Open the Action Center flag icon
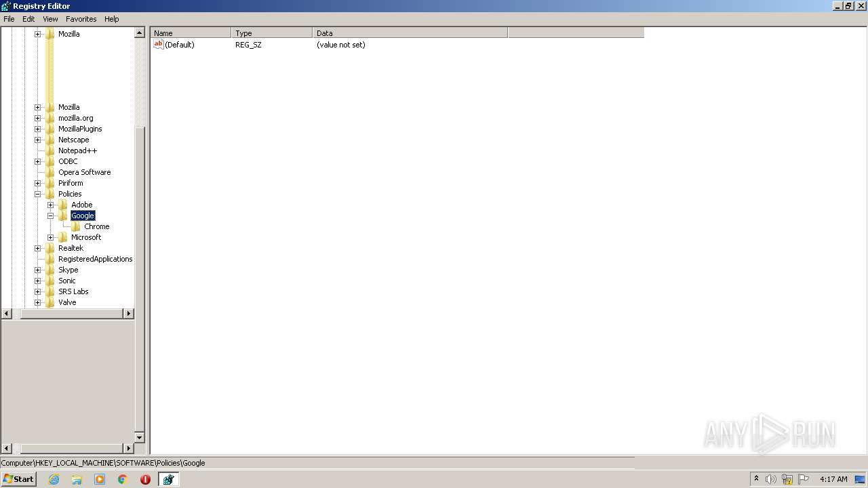 point(804,479)
